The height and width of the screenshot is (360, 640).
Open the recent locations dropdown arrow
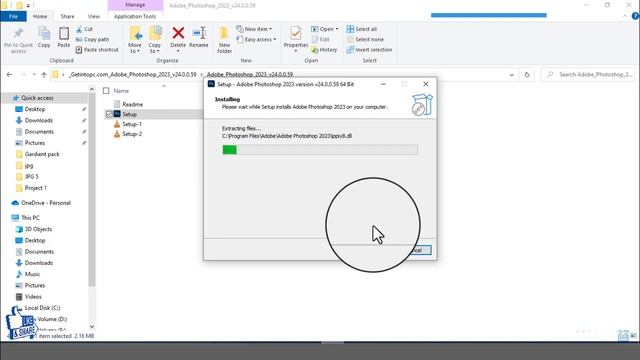(x=34, y=75)
